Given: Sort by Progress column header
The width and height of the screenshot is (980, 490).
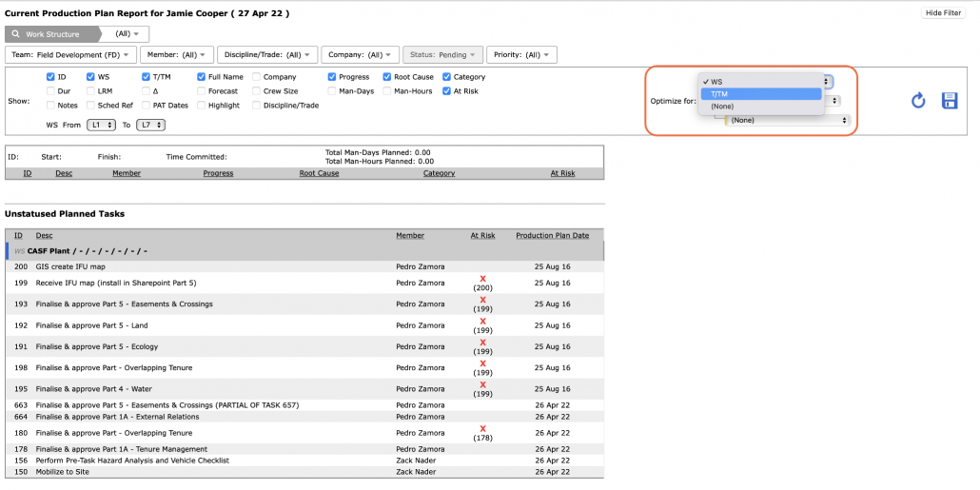Looking at the screenshot, I should pyautogui.click(x=218, y=173).
